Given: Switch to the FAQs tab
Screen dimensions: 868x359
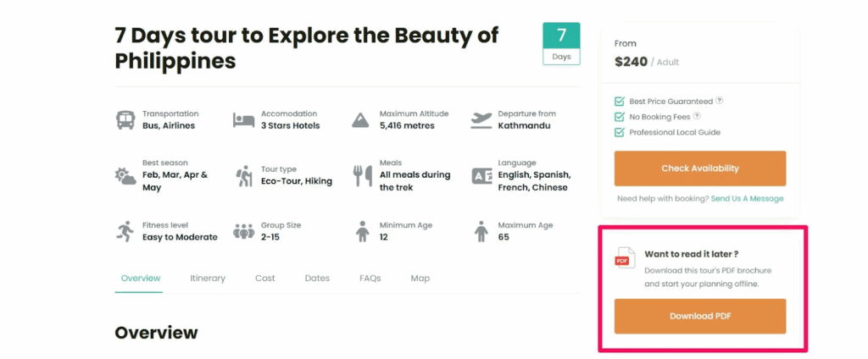Looking at the screenshot, I should pos(370,278).
